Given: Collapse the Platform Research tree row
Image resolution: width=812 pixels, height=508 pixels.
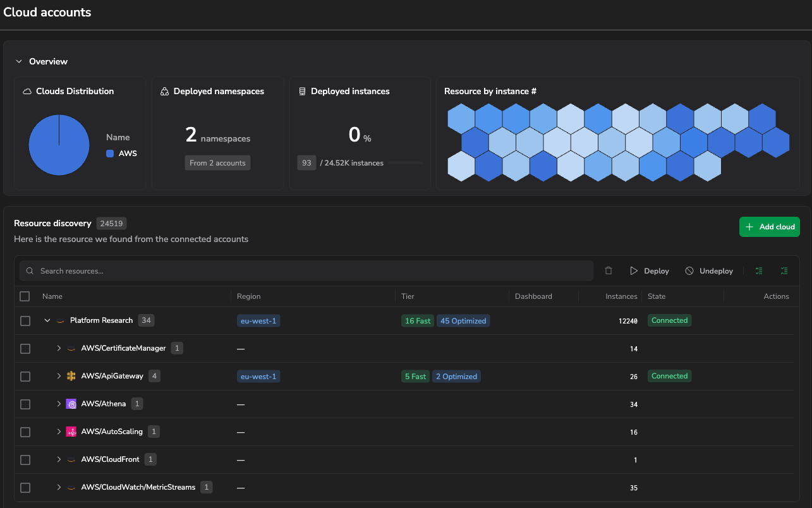Looking at the screenshot, I should coord(47,320).
